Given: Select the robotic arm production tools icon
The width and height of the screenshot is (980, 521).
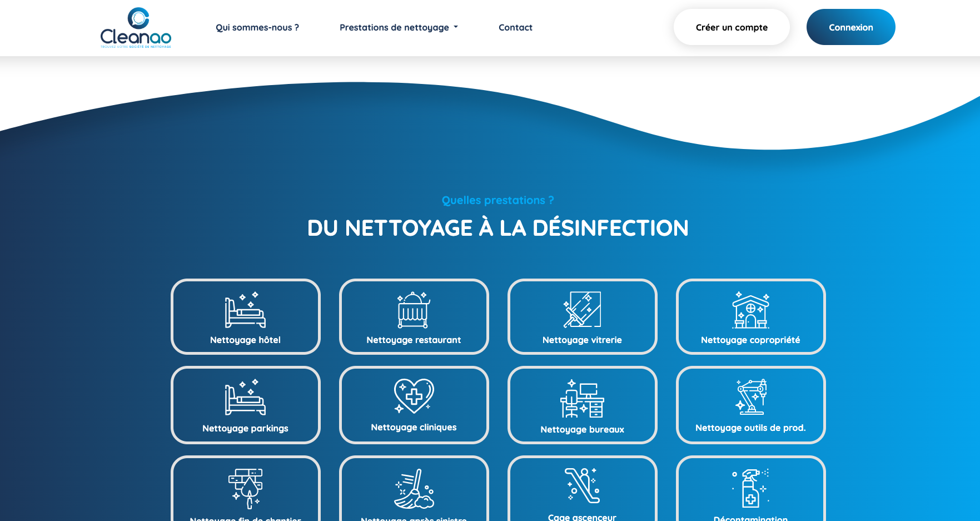Looking at the screenshot, I should click(750, 397).
